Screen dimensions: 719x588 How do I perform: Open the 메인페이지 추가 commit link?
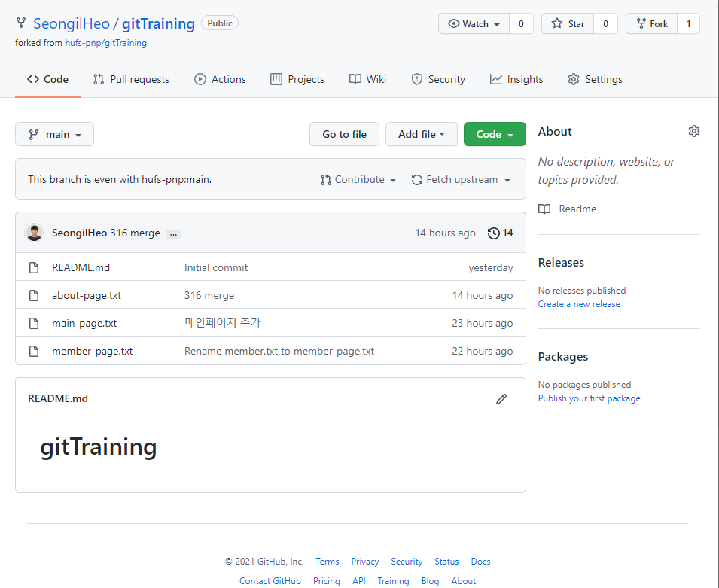(x=222, y=323)
